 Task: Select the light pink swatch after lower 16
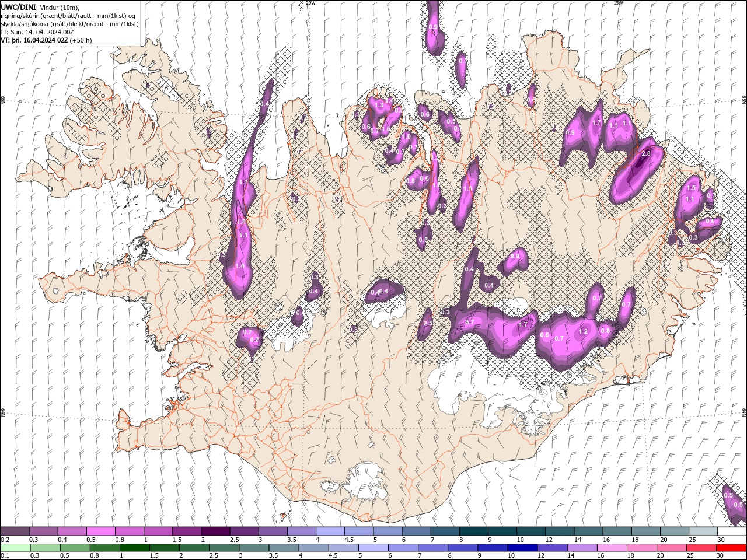point(611,548)
